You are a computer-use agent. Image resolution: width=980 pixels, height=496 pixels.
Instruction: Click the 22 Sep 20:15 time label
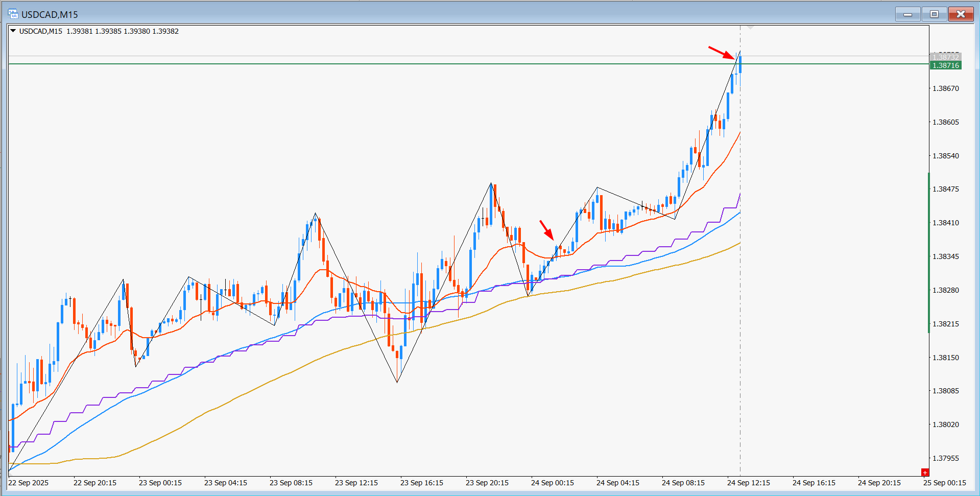coord(95,483)
